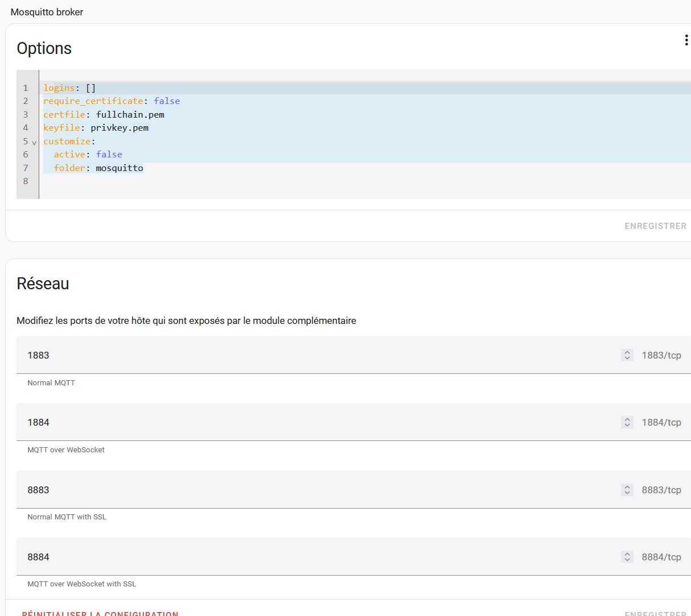Open the three-dot Options menu

point(686,40)
